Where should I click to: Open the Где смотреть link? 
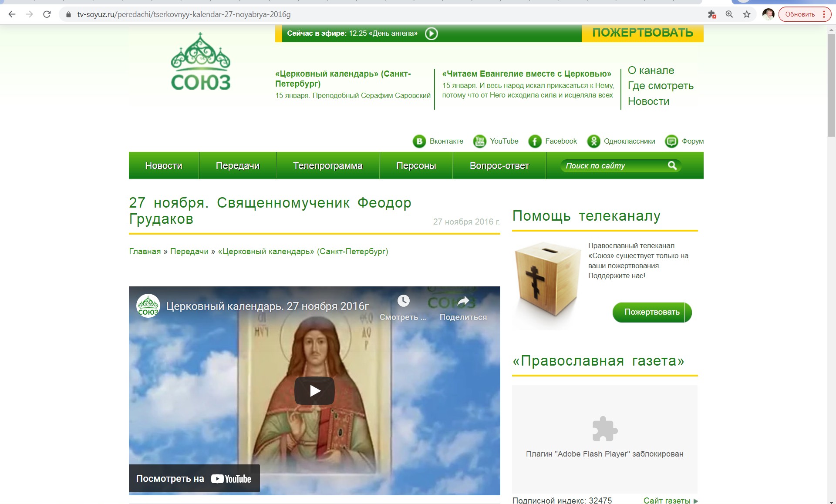click(x=661, y=86)
